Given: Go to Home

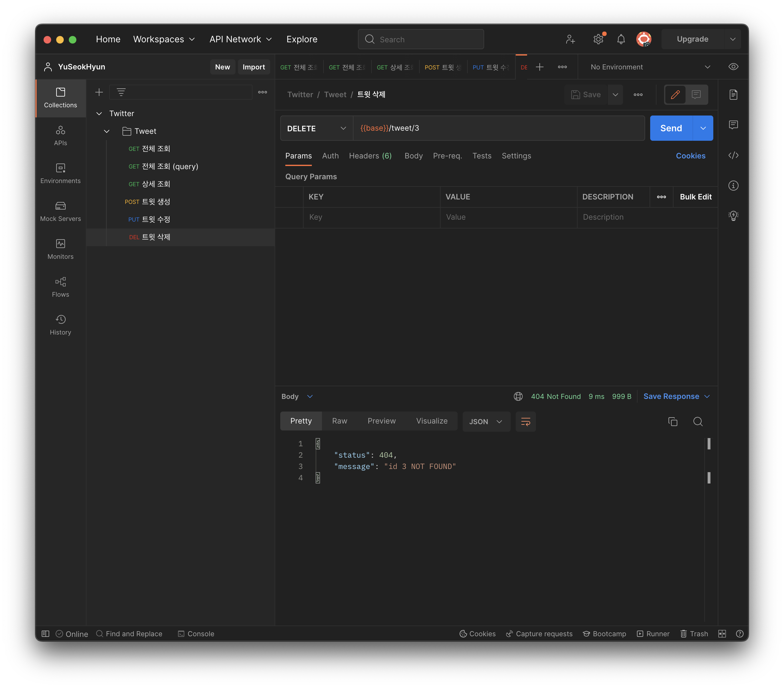Looking at the screenshot, I should click(108, 39).
